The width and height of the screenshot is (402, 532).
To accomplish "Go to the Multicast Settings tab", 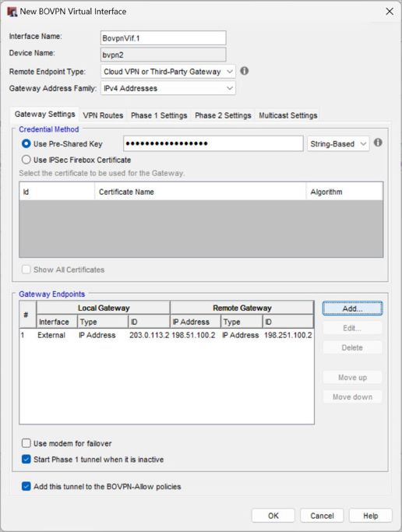I will tap(288, 115).
